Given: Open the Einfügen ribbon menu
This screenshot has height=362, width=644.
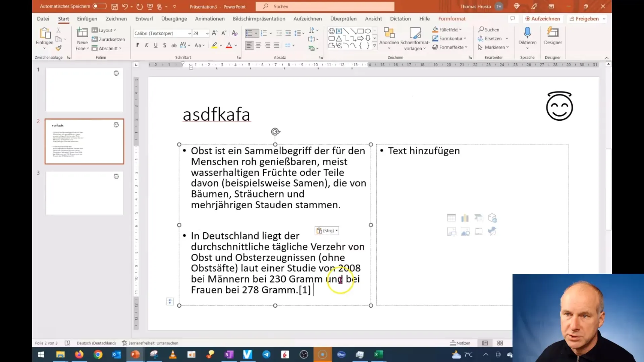Looking at the screenshot, I should [x=87, y=18].
